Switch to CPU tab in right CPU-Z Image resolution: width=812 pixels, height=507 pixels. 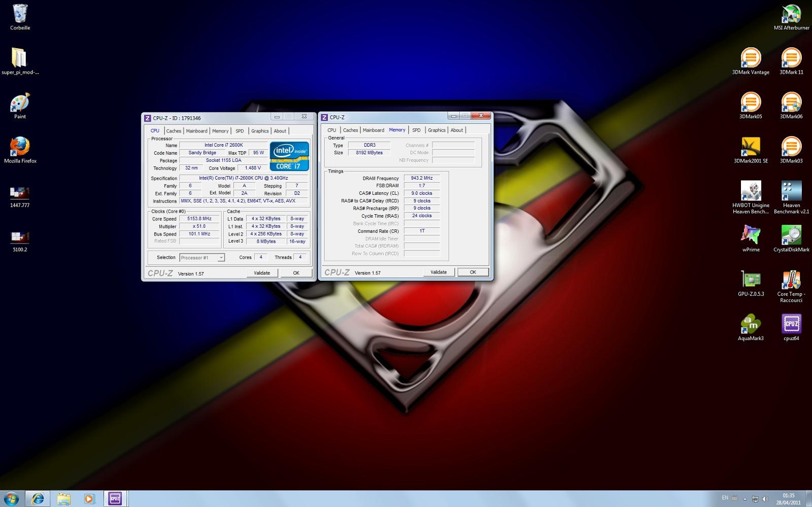tap(332, 130)
